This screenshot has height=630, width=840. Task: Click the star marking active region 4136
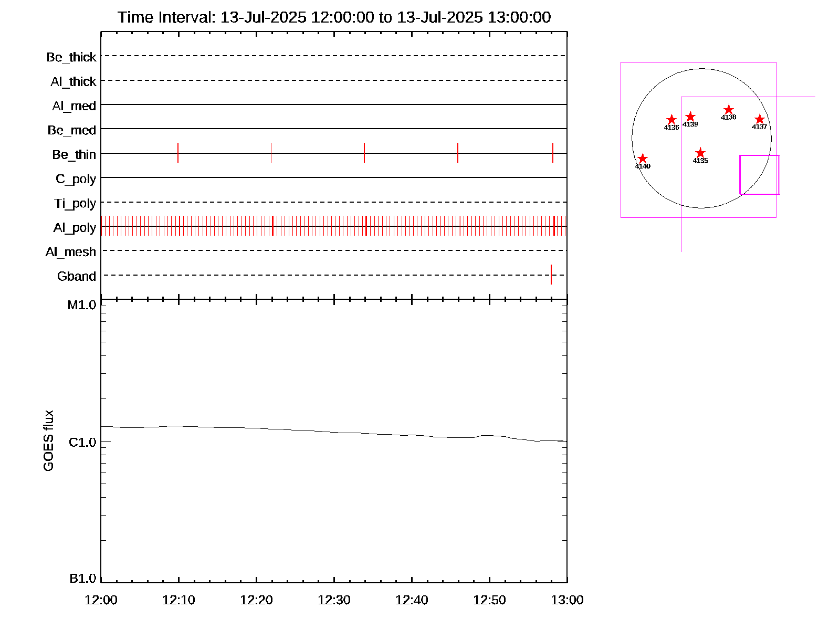[671, 120]
